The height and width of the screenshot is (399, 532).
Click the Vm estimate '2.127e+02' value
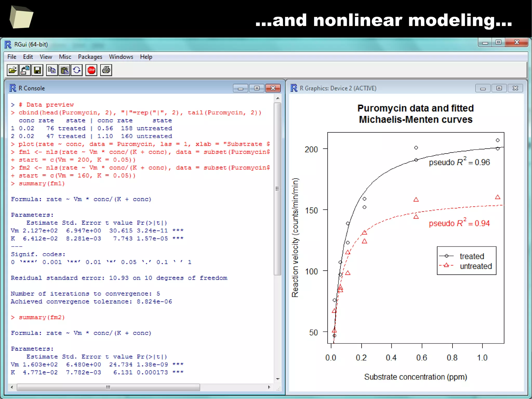40,231
